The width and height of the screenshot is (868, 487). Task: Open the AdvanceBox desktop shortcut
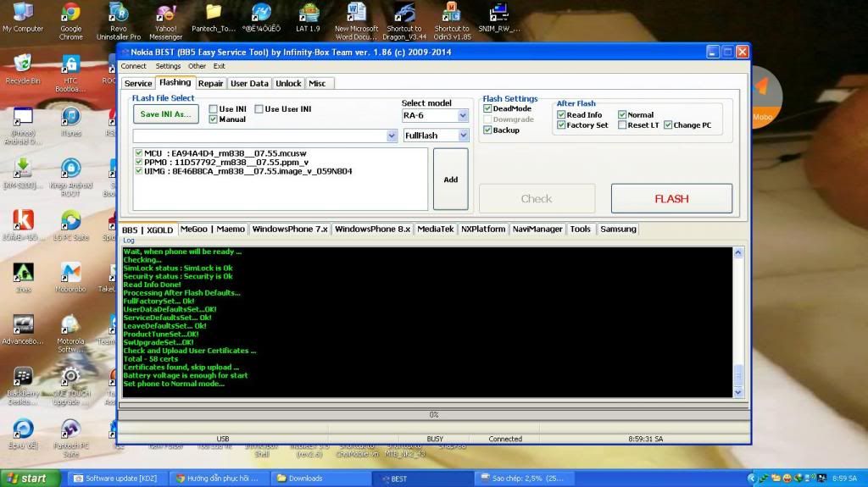coord(23,329)
